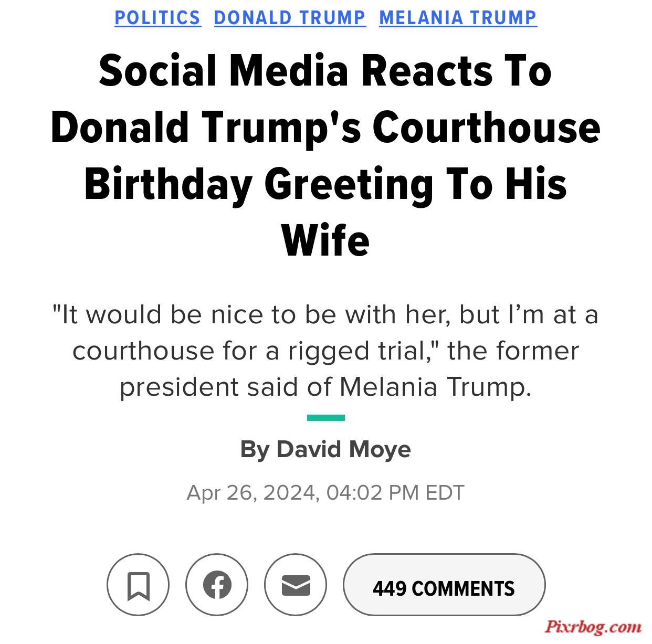Select the article headline text

pyautogui.click(x=325, y=156)
